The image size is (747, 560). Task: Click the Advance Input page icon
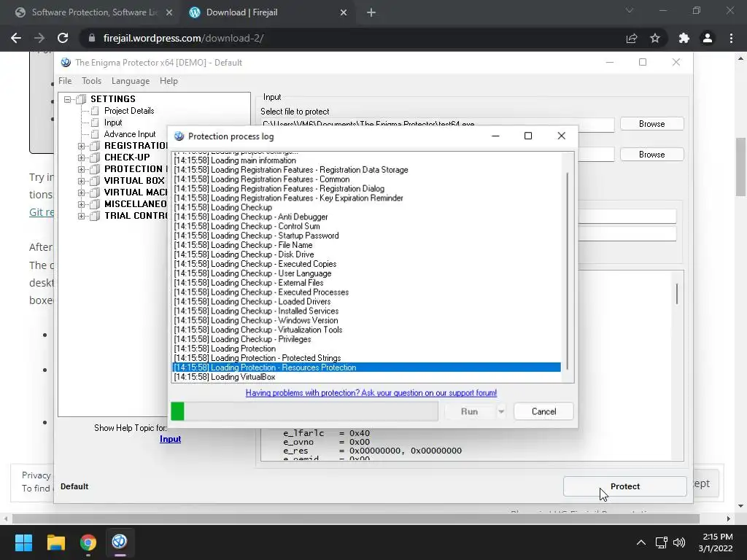(x=96, y=134)
